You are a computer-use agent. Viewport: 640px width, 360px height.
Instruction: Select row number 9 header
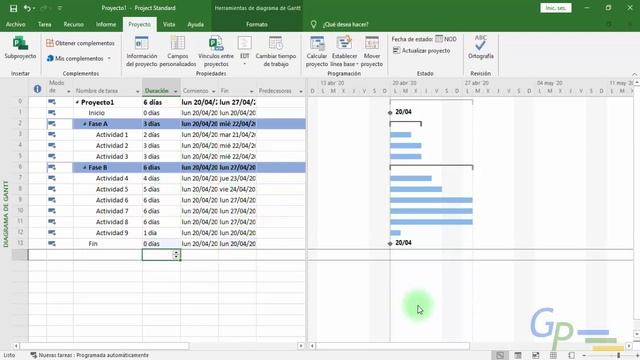(x=20, y=200)
